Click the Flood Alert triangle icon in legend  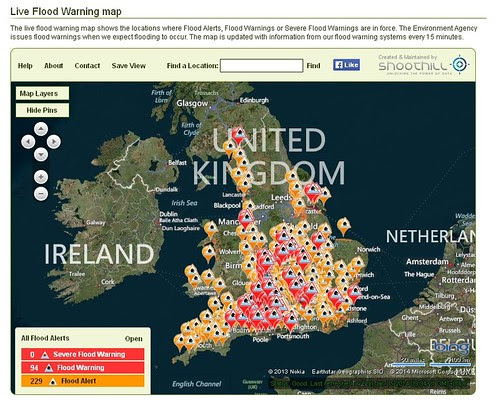click(53, 381)
